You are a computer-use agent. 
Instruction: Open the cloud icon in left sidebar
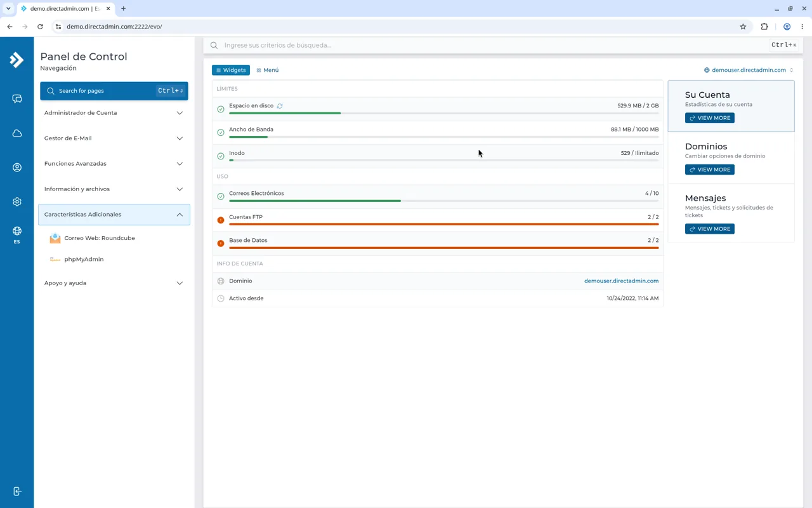17,133
